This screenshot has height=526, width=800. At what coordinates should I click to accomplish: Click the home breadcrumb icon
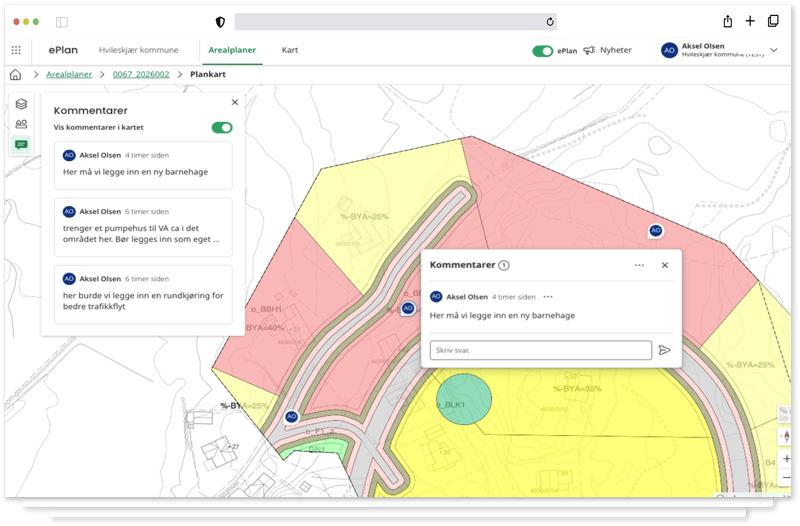point(16,74)
